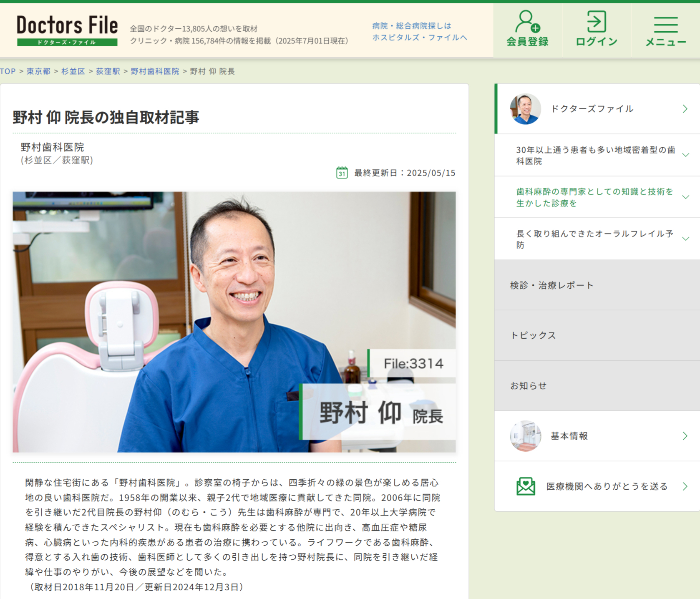Viewport: 700px width, 599px height.
Task: Click the member registration (会員登録) icon
Action: point(527,23)
